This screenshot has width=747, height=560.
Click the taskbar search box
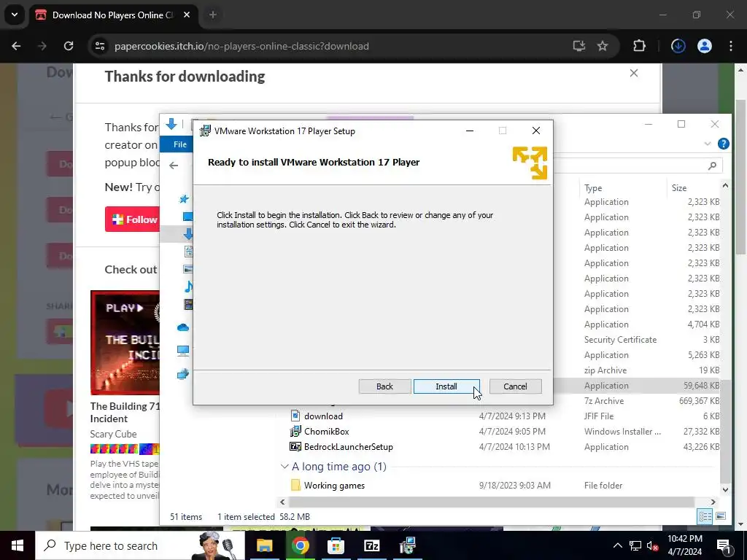[x=139, y=545]
